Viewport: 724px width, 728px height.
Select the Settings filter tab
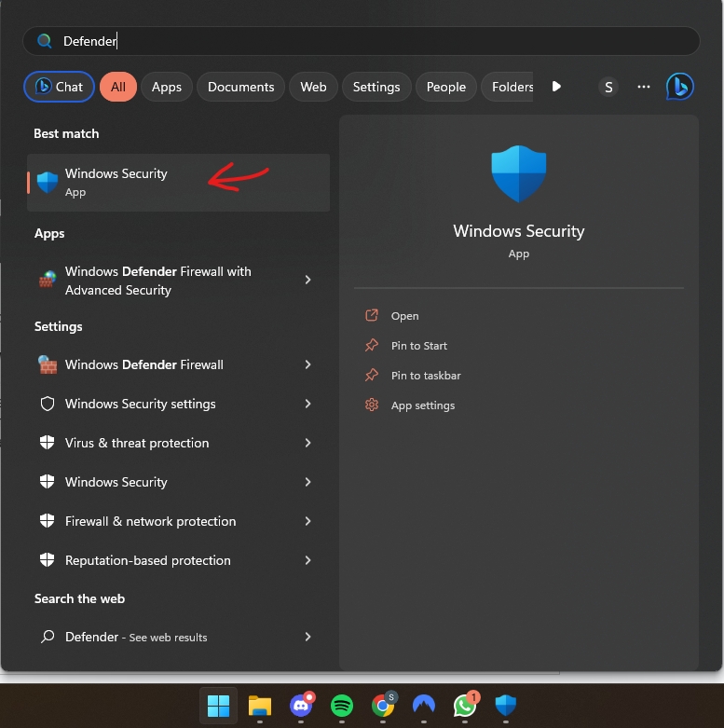tap(376, 87)
